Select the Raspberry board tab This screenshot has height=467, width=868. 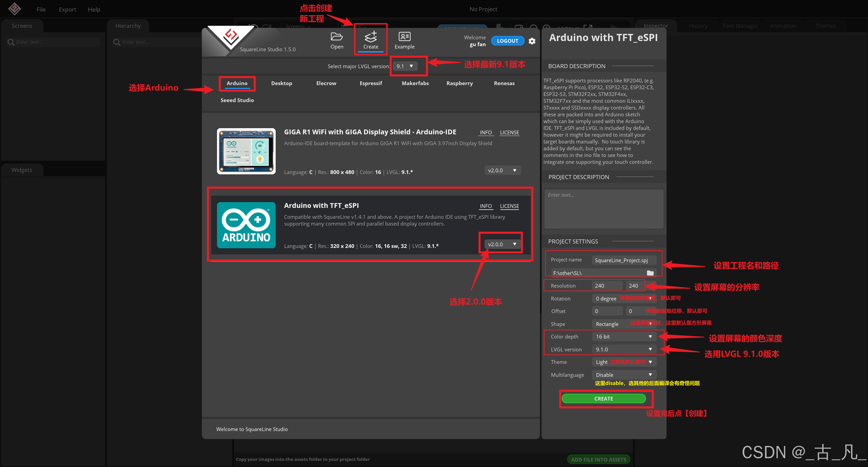459,83
